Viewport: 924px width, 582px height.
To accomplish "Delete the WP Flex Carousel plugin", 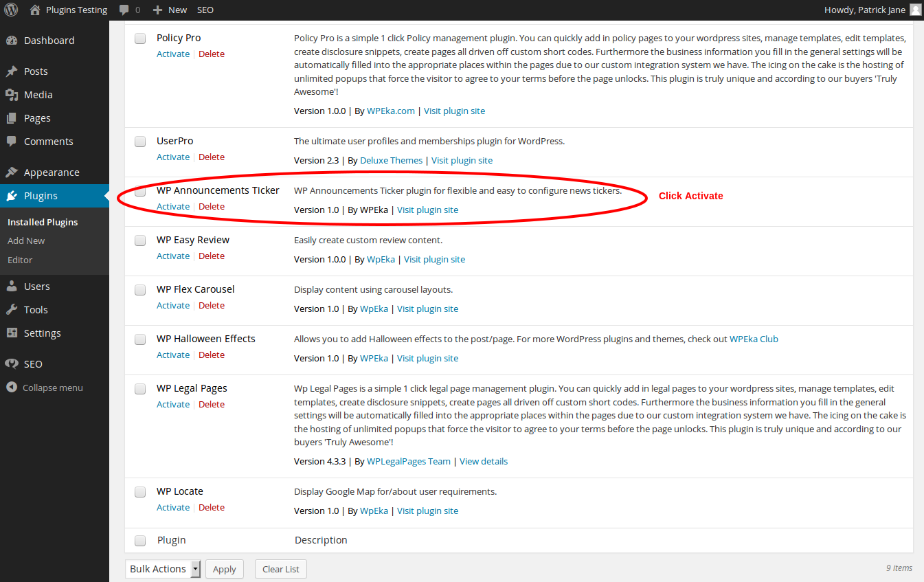I will (212, 305).
